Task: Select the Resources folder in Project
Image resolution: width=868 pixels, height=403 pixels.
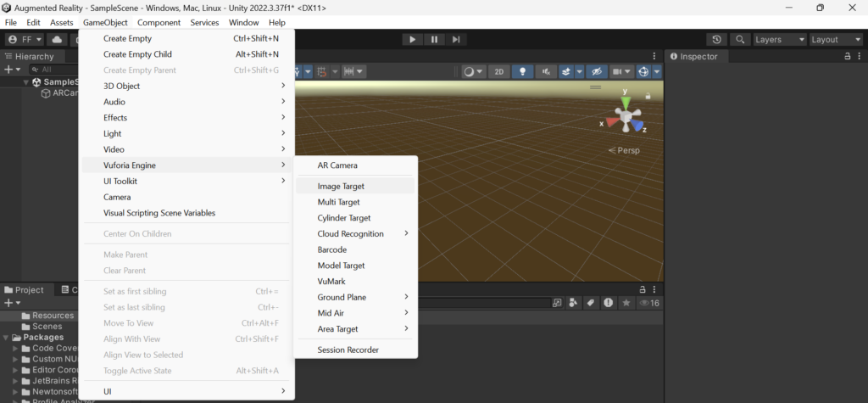Action: (47, 316)
